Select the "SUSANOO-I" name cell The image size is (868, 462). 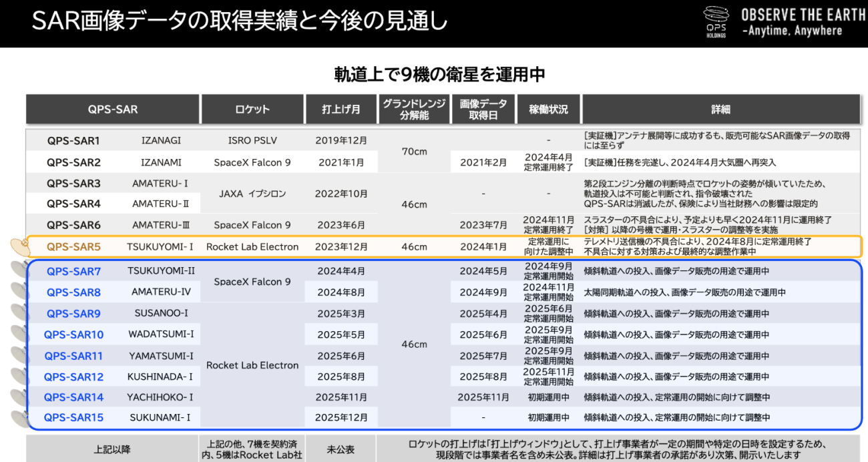(161, 313)
